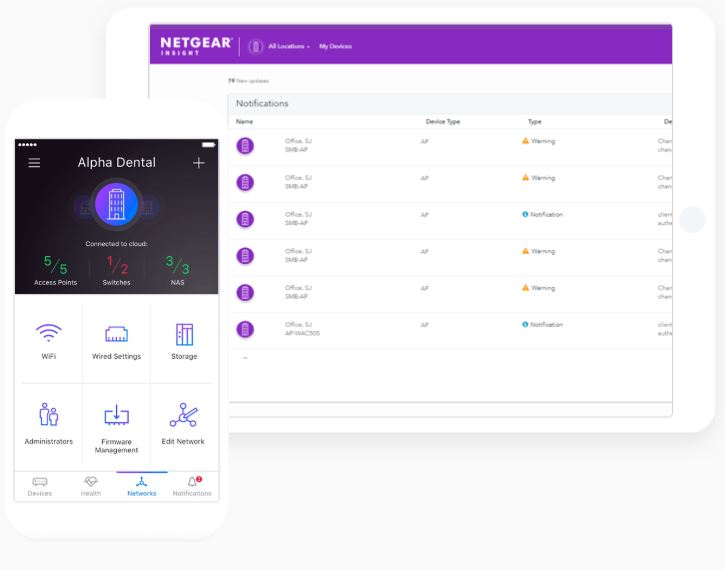
Task: Click the second notification's device icon
Action: coord(245,182)
